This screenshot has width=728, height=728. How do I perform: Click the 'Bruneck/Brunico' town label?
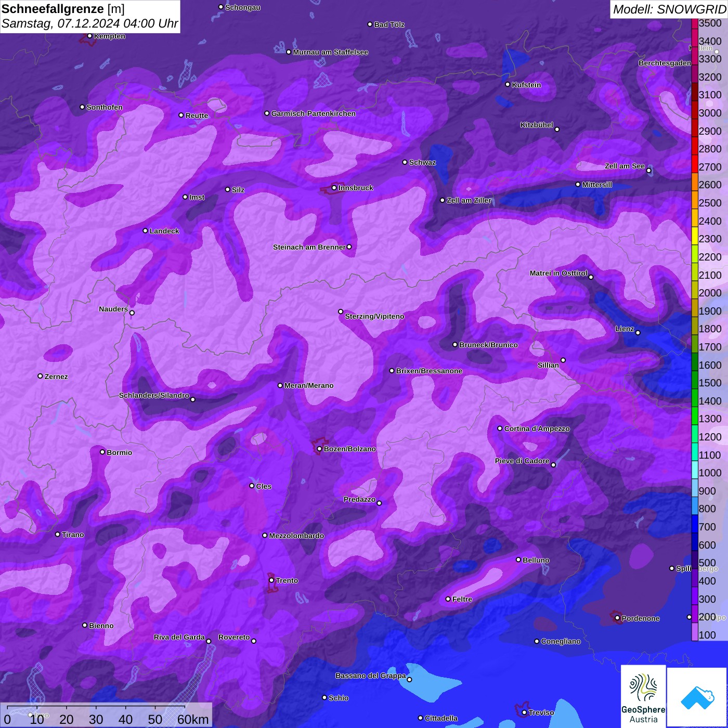point(489,345)
